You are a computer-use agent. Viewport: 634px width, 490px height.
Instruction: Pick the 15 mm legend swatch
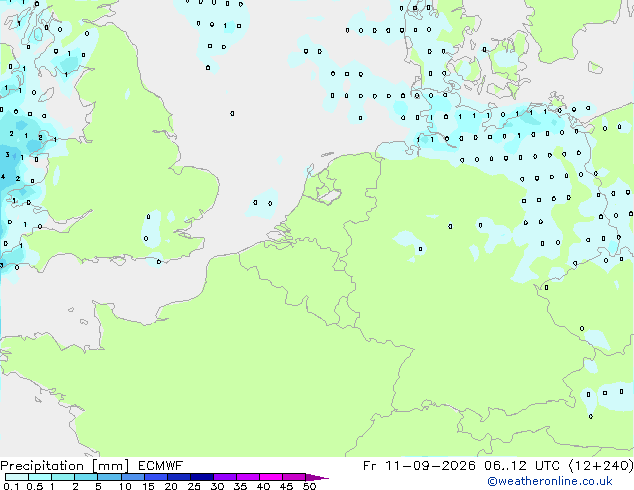point(155,477)
